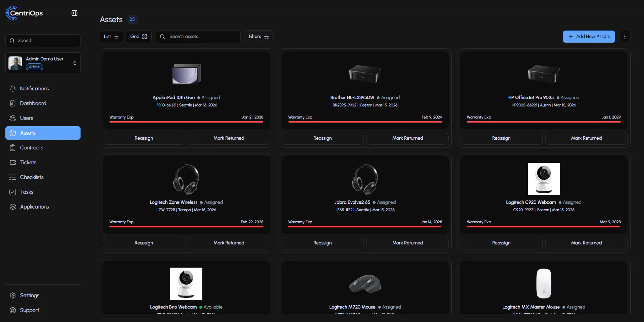Go to Applications

click(43, 207)
